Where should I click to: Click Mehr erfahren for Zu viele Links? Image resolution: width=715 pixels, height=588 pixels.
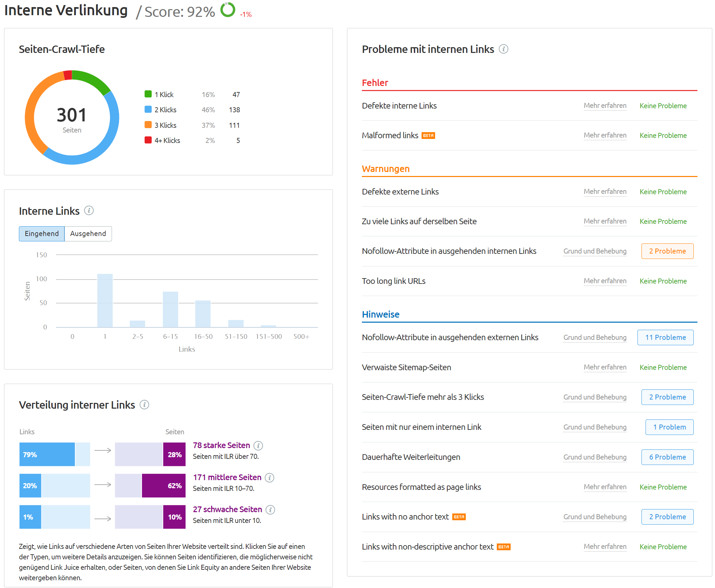pyautogui.click(x=605, y=222)
